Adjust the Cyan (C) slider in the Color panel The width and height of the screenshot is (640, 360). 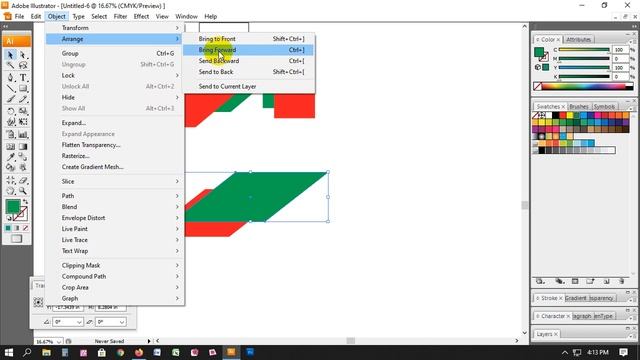pos(584,50)
